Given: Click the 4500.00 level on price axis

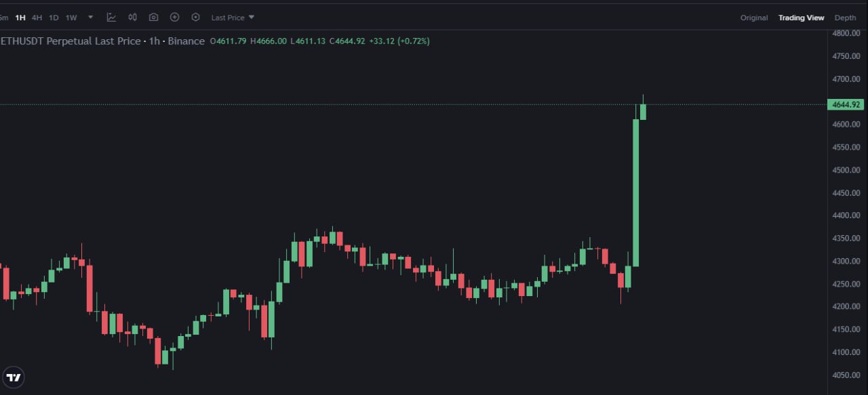Looking at the screenshot, I should [846, 170].
